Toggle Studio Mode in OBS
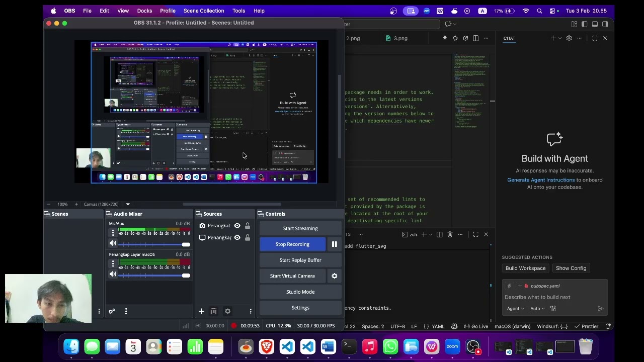644x362 pixels. point(300,292)
